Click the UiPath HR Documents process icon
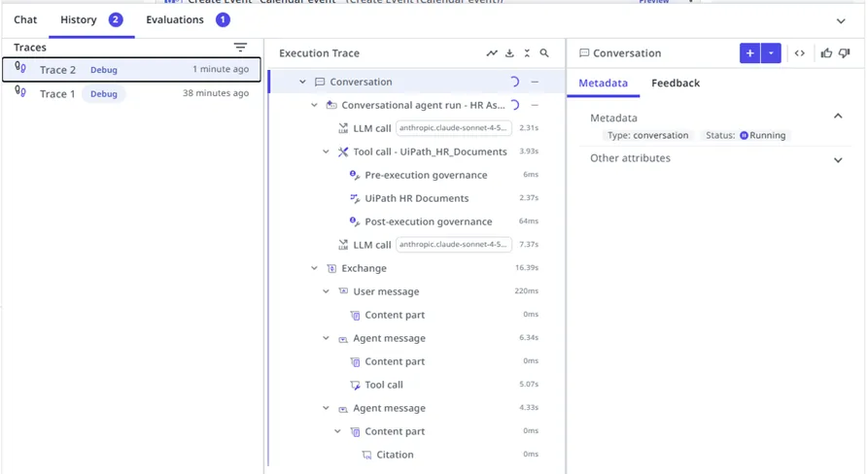The height and width of the screenshot is (474, 868). [355, 198]
